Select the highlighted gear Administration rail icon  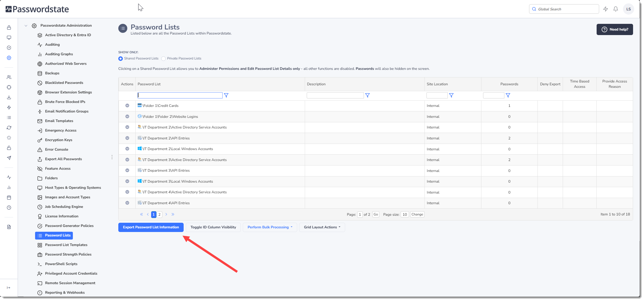pos(9,58)
